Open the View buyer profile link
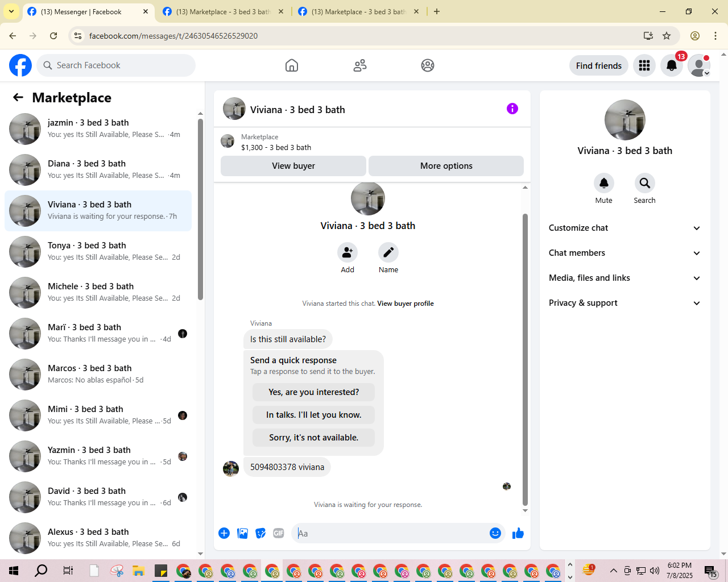Screen dimensions: 728x582 [x=406, y=304]
